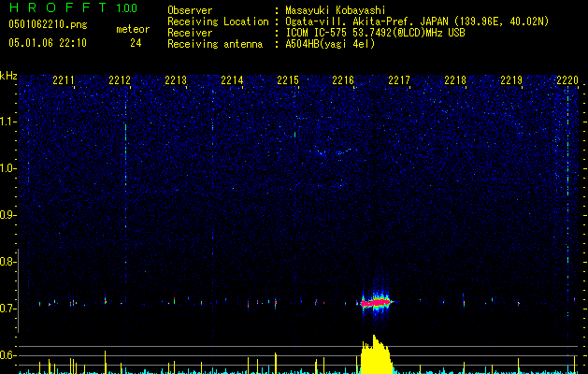The width and height of the screenshot is (588, 374).
Task: Click the 0.8 kHz frequency axis label
Action: pyautogui.click(x=7, y=262)
